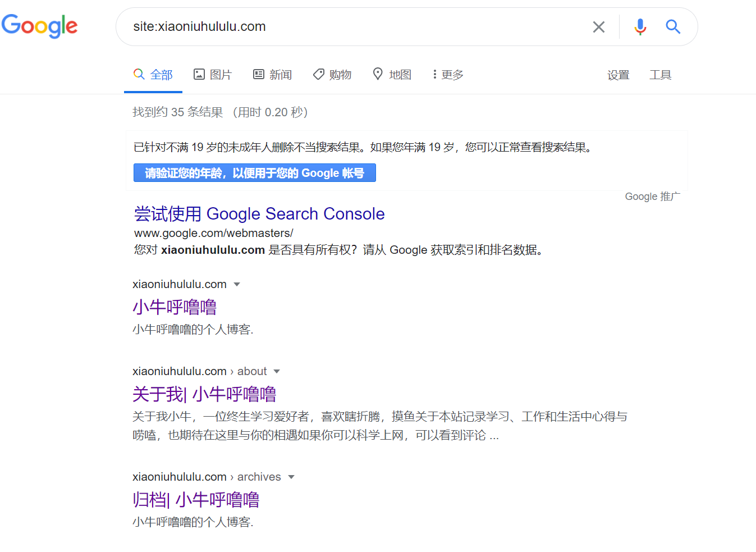Click the 关于我小牛 result description snippet
The height and width of the screenshot is (552, 756).
(x=380, y=426)
